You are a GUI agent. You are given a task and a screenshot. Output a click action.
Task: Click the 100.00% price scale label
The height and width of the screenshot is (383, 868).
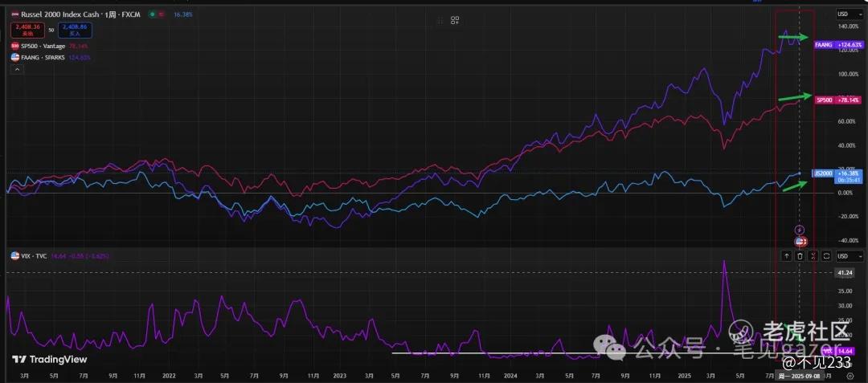[848, 74]
